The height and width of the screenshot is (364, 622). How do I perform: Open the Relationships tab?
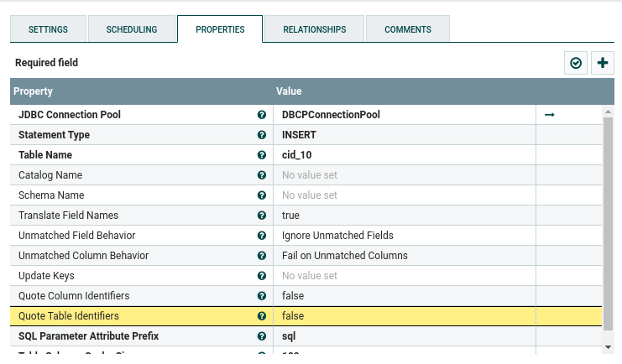coord(314,29)
